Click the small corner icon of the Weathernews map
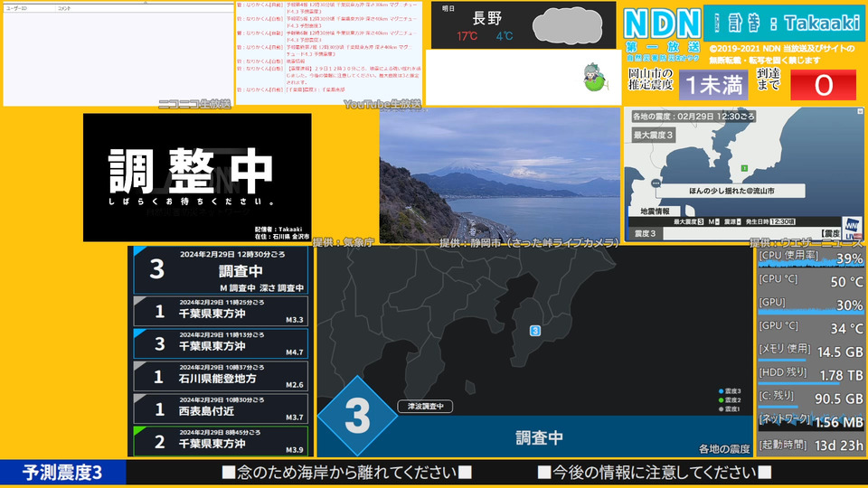This screenshot has width=868, height=488. click(x=860, y=112)
